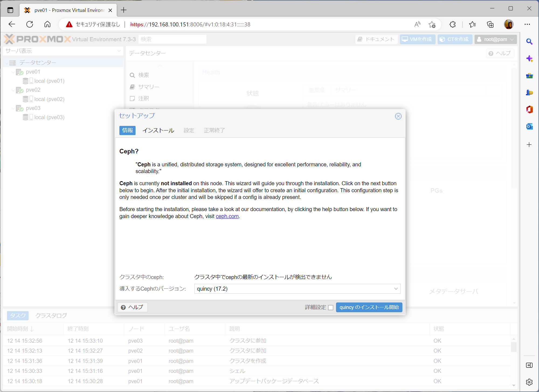The height and width of the screenshot is (392, 539).
Task: Open Edge sidebar games icon
Action: coord(529,92)
